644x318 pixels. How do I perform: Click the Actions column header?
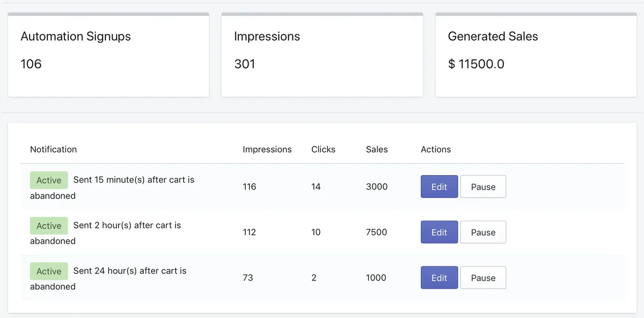pyautogui.click(x=436, y=149)
